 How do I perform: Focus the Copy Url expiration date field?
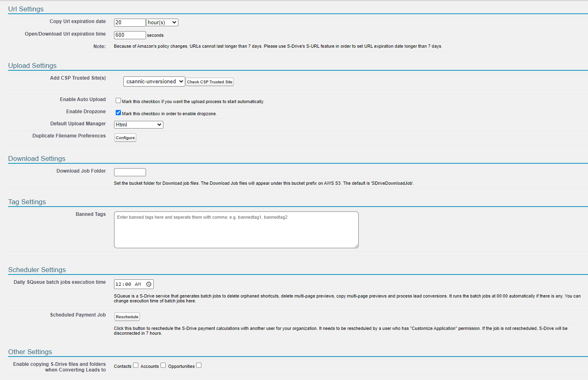[x=129, y=23]
